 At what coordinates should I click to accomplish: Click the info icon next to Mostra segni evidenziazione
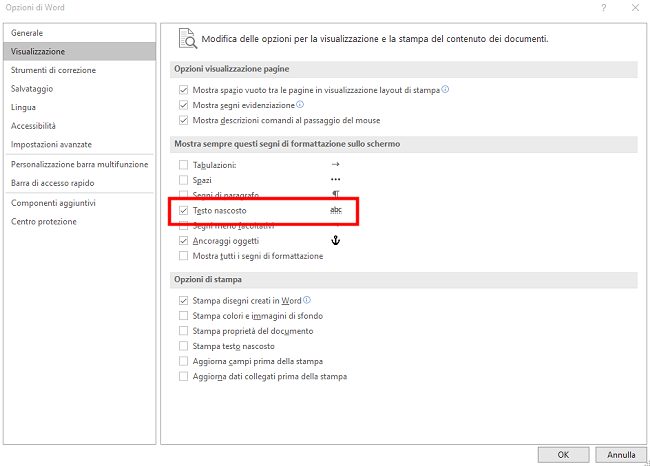click(x=300, y=104)
